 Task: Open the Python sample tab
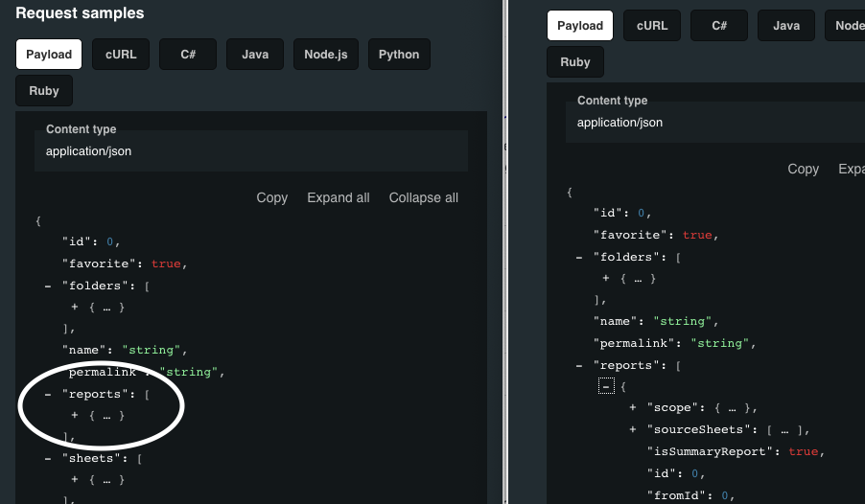[399, 55]
